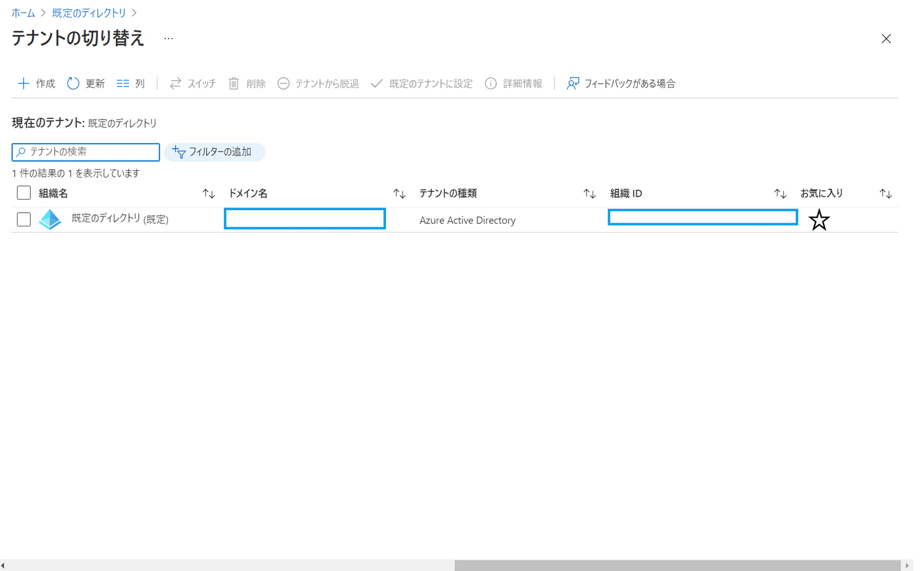Focus the テナントの検索 search field
The image size is (924, 571).
86,152
